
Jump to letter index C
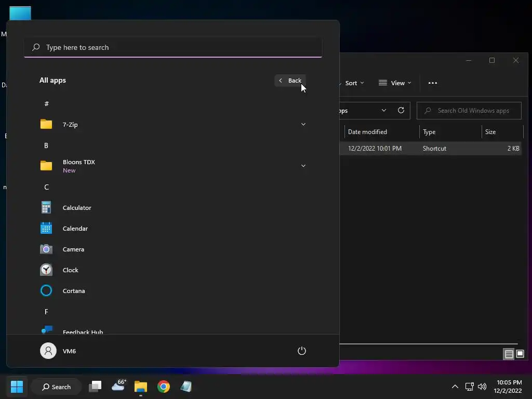tap(46, 187)
